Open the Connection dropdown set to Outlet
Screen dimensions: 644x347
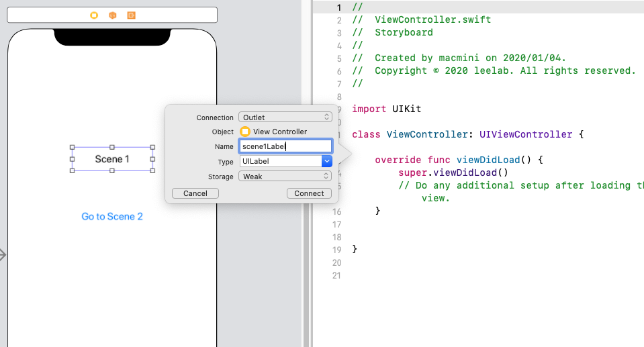285,117
